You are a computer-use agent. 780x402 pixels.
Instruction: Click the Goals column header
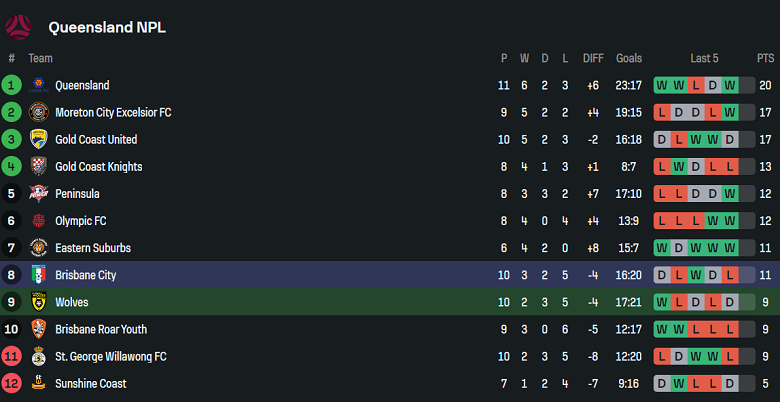[x=629, y=59]
